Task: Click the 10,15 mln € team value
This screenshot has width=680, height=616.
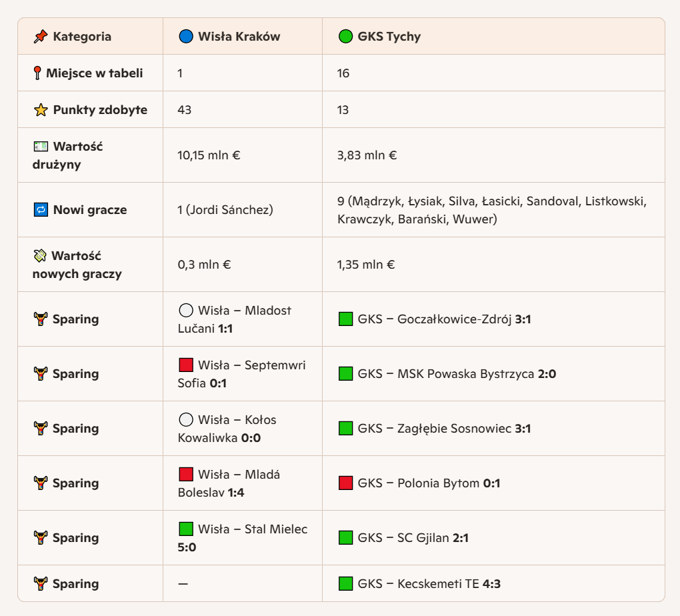Action: [x=209, y=155]
